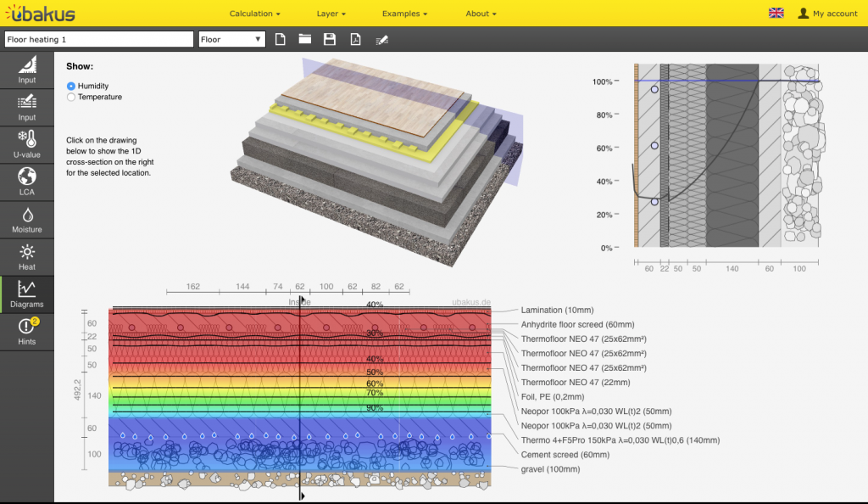This screenshot has height=504, width=868.
Task: Open the LCA globe panel
Action: (x=26, y=182)
